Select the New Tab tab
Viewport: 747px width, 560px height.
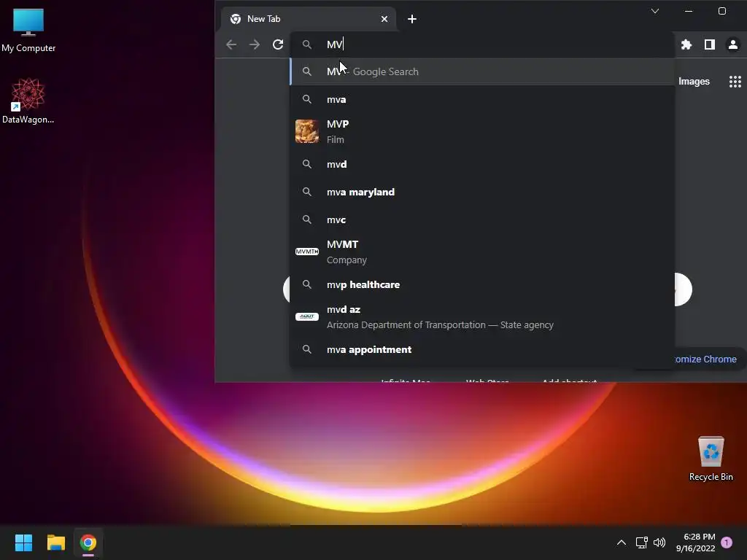(309, 19)
